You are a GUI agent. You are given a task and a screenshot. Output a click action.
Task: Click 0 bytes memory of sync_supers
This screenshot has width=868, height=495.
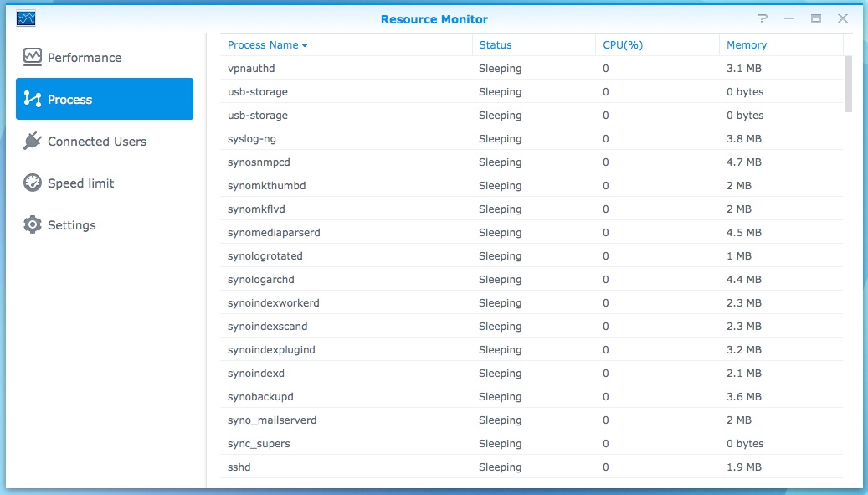745,444
